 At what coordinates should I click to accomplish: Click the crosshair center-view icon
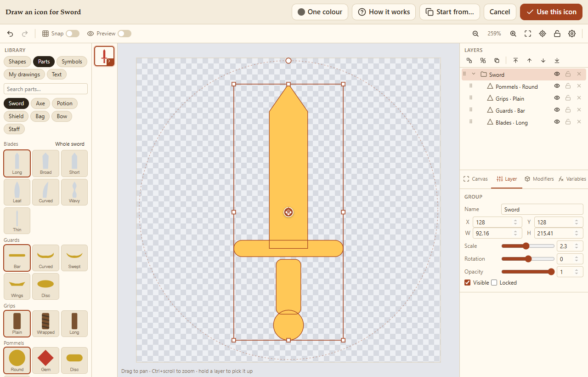coord(543,34)
